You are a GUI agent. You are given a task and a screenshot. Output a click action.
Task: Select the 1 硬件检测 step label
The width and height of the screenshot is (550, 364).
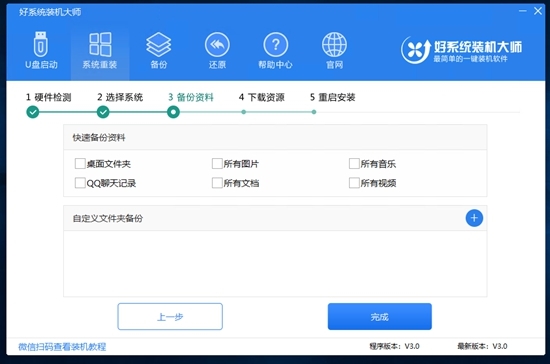[48, 97]
